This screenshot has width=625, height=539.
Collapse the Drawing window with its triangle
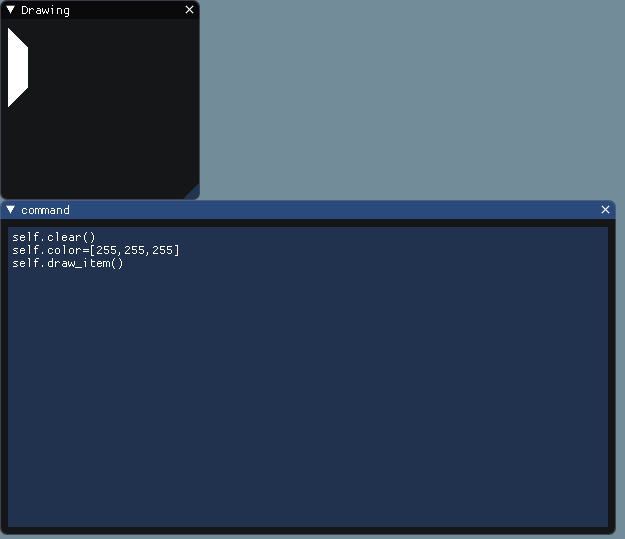[x=11, y=10]
